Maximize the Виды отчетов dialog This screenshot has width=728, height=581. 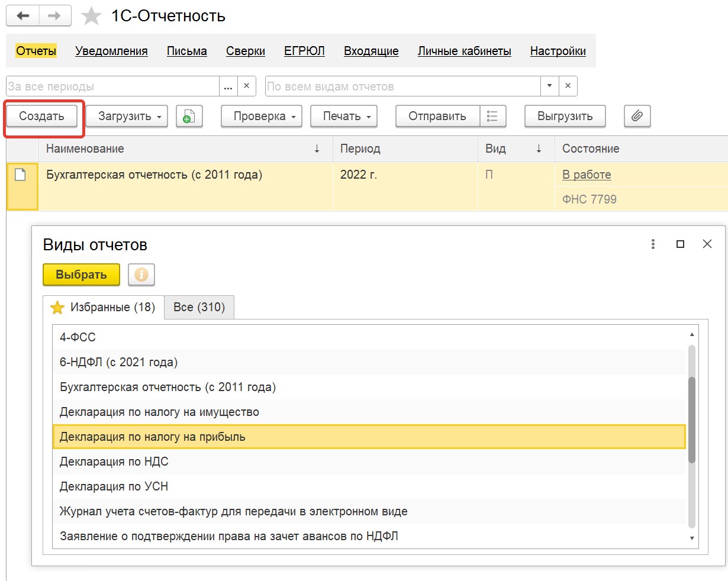pyautogui.click(x=680, y=244)
